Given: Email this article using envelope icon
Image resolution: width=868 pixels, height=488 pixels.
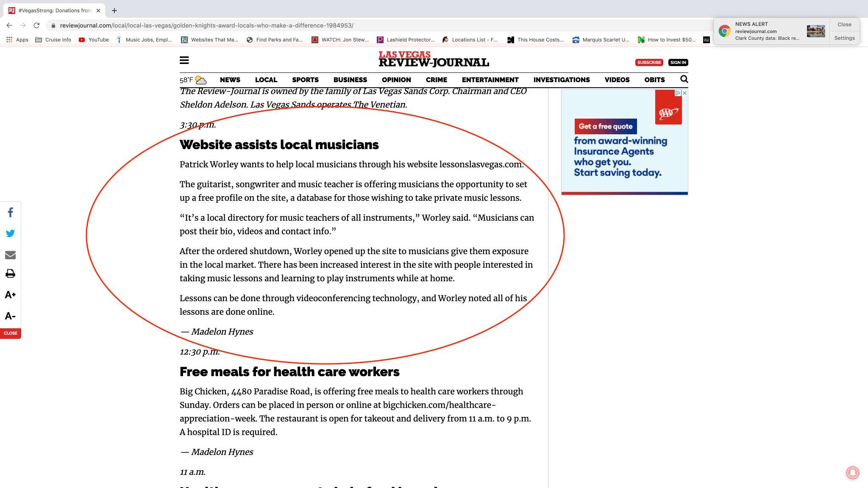Looking at the screenshot, I should 11,255.
